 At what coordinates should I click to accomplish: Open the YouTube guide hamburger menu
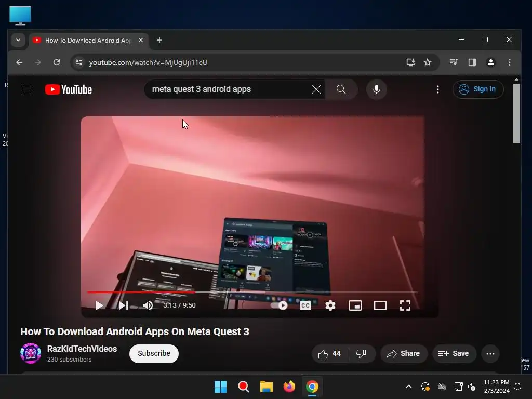pos(26,89)
